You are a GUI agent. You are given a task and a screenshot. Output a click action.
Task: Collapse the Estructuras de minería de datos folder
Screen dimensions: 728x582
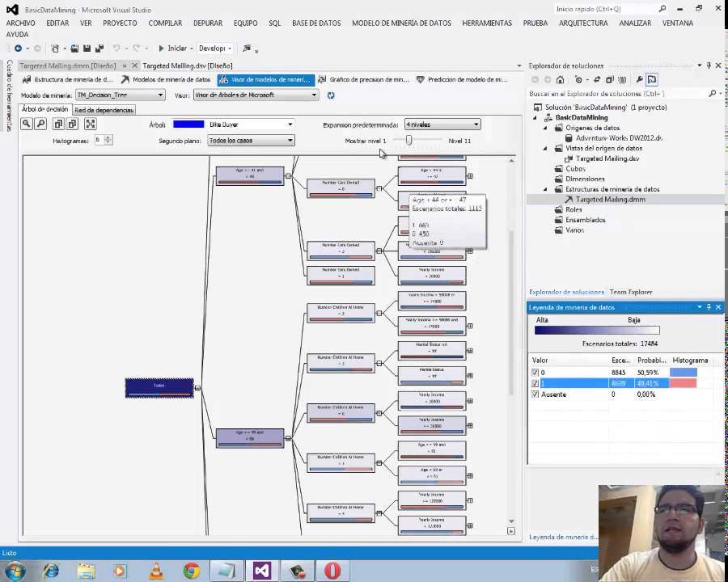click(x=545, y=189)
